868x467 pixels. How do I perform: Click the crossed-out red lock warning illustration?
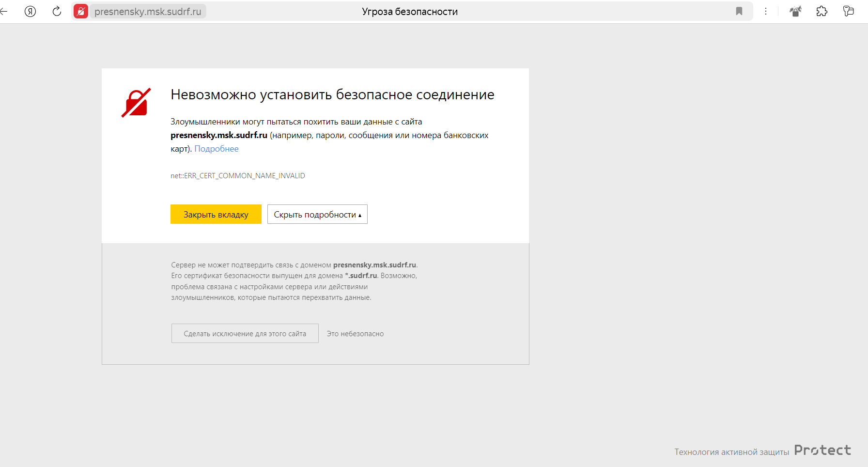coord(136,102)
